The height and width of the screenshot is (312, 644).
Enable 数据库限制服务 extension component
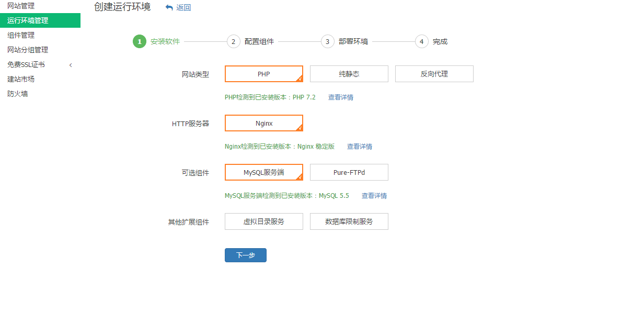tap(349, 221)
